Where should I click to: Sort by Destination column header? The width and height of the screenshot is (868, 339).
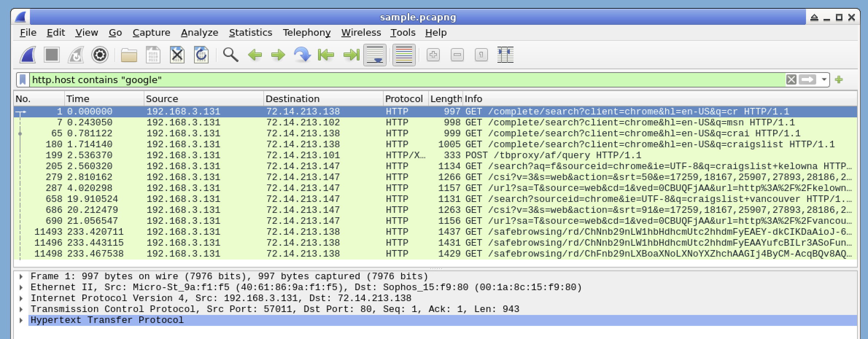[x=323, y=99]
